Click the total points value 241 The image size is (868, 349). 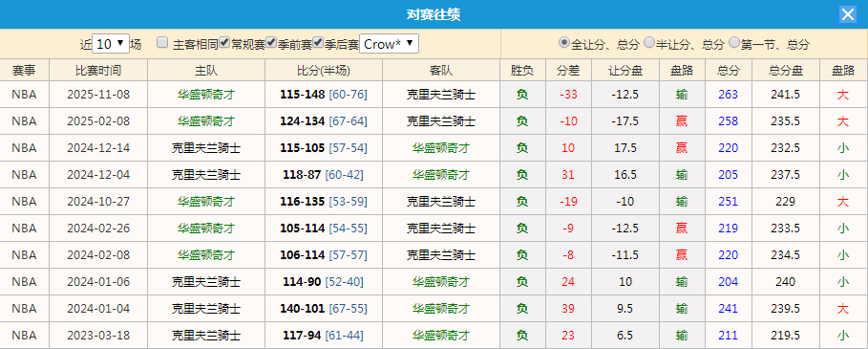[x=728, y=309]
